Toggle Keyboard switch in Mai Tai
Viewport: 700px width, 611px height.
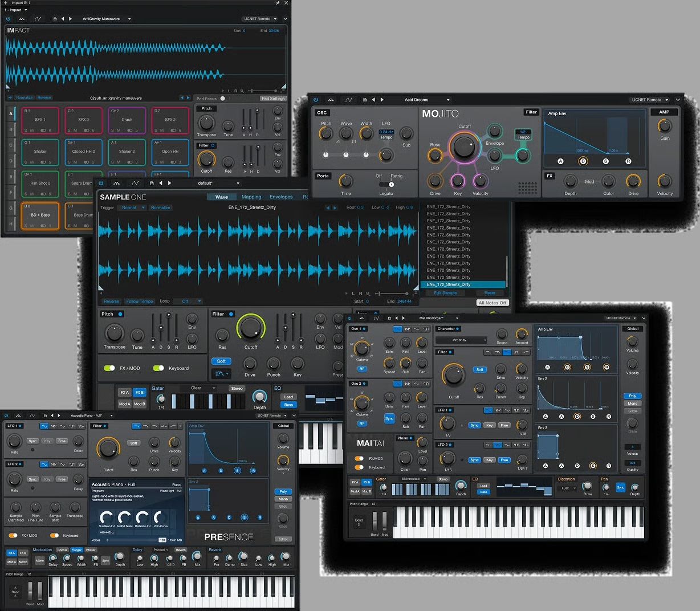359,467
